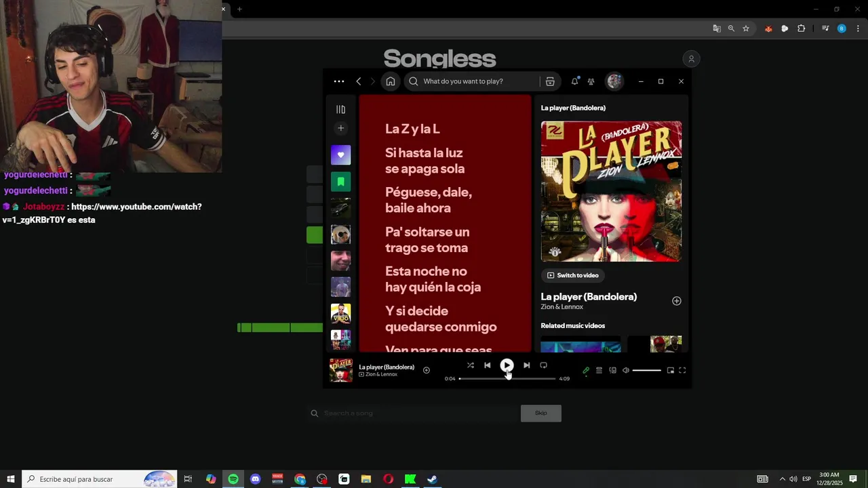Mute the Spotify volume
868x488 pixels.
(x=626, y=371)
